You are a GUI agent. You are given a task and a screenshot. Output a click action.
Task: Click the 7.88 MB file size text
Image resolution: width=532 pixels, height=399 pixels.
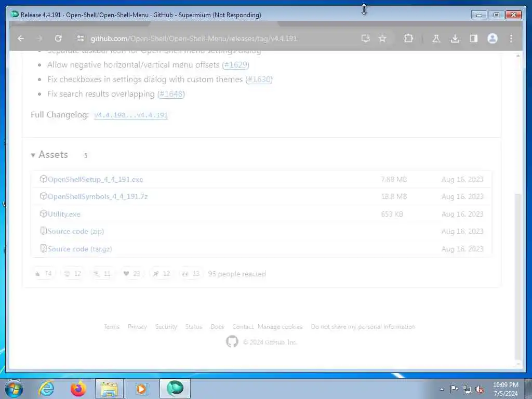tap(394, 179)
